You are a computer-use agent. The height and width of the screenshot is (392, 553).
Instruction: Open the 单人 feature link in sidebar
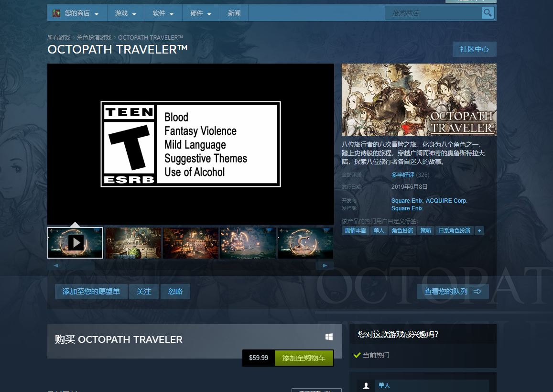pyautogui.click(x=384, y=386)
